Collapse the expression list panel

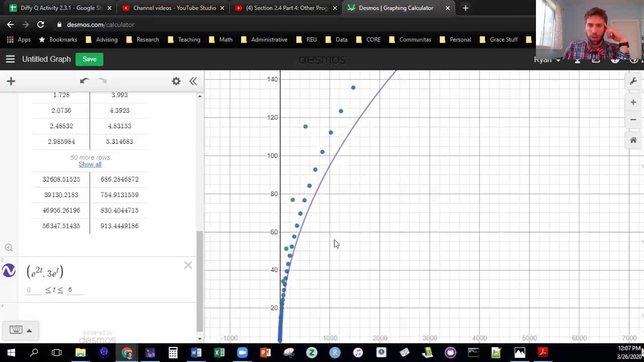193,81
